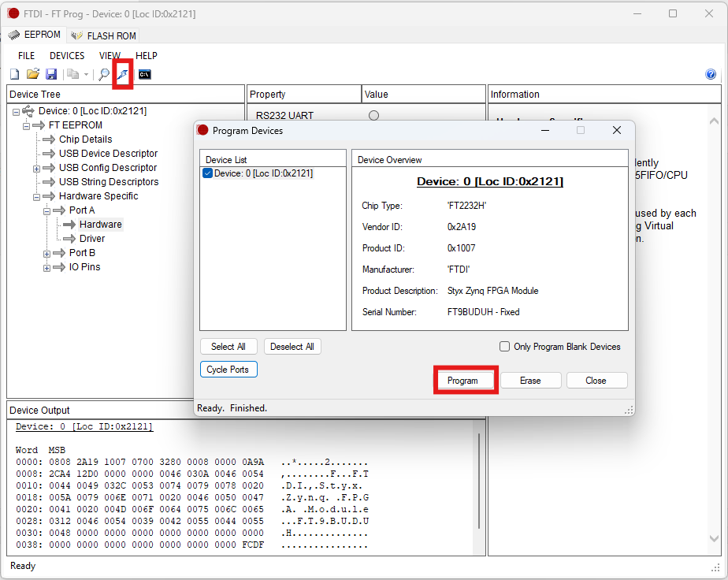Select the RS232 UART radio button
The height and width of the screenshot is (580, 728).
coord(373,116)
